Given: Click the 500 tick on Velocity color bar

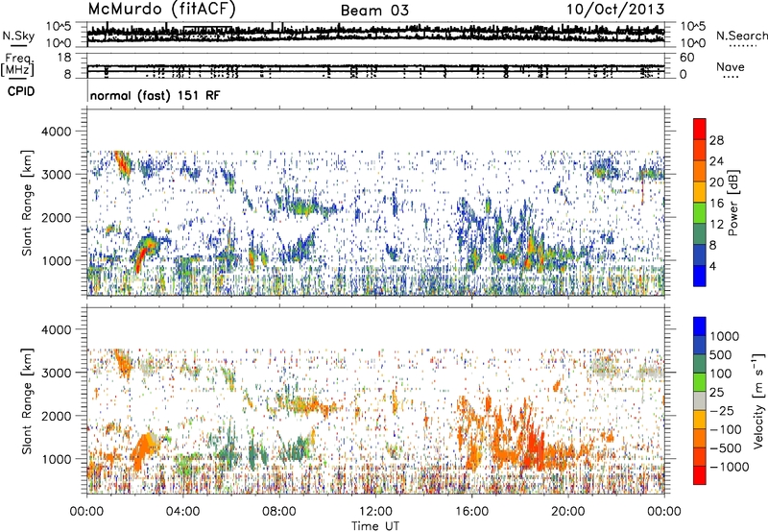Looking at the screenshot, I should click(x=721, y=354).
